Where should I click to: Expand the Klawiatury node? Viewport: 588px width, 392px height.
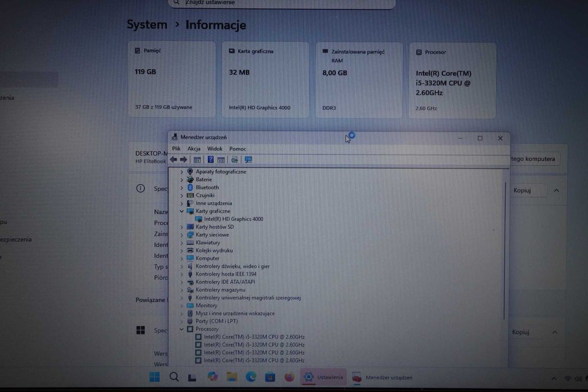(182, 243)
